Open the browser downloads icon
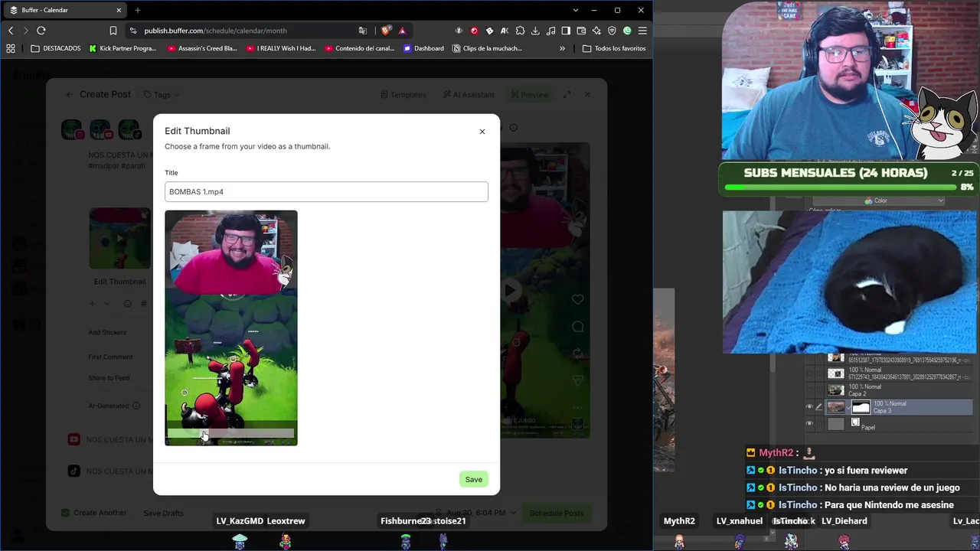This screenshot has width=980, height=551. pos(535,31)
